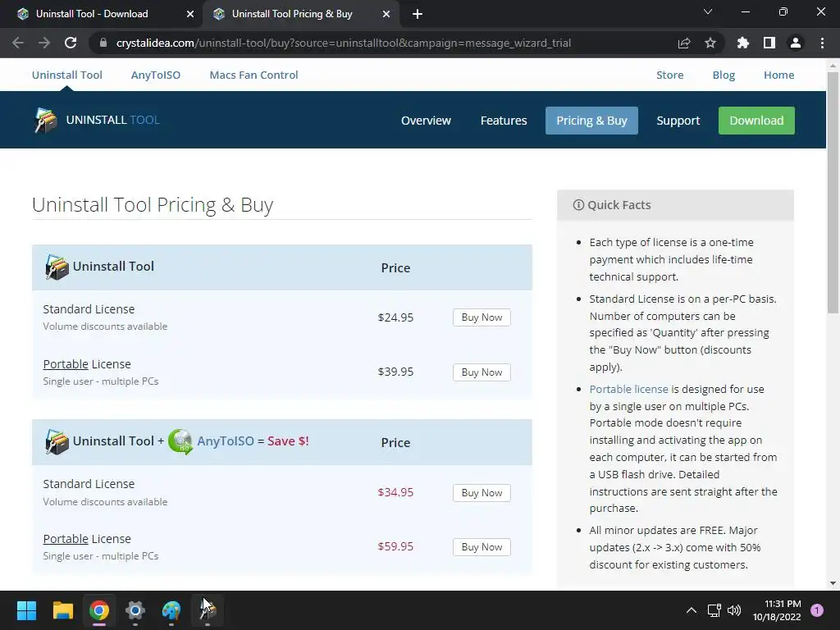Open the Features section
The image size is (840, 630).
click(x=504, y=121)
